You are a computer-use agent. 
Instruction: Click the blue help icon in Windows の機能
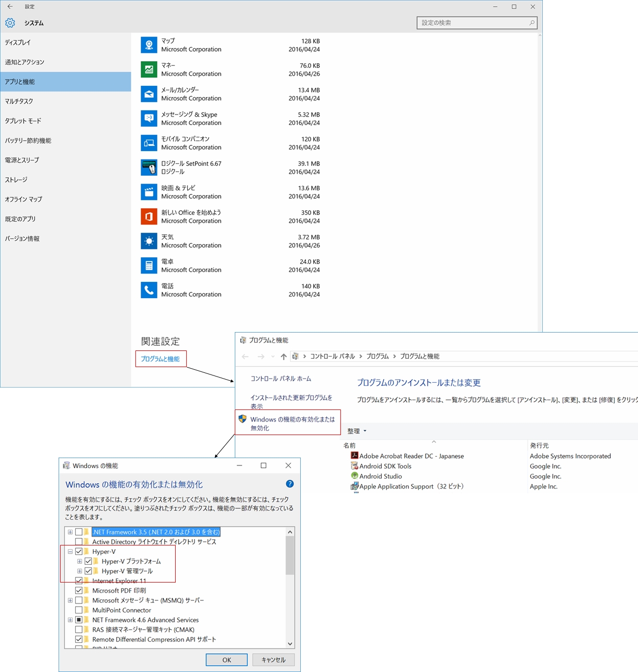290,484
